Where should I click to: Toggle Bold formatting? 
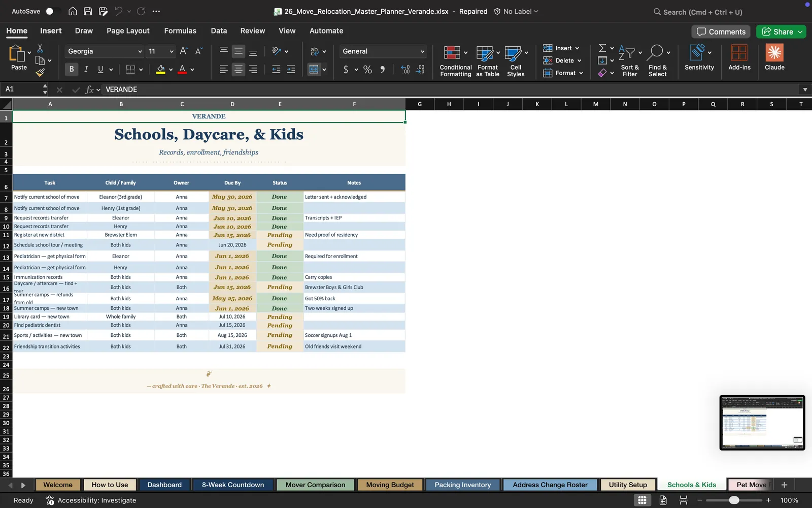(72, 69)
